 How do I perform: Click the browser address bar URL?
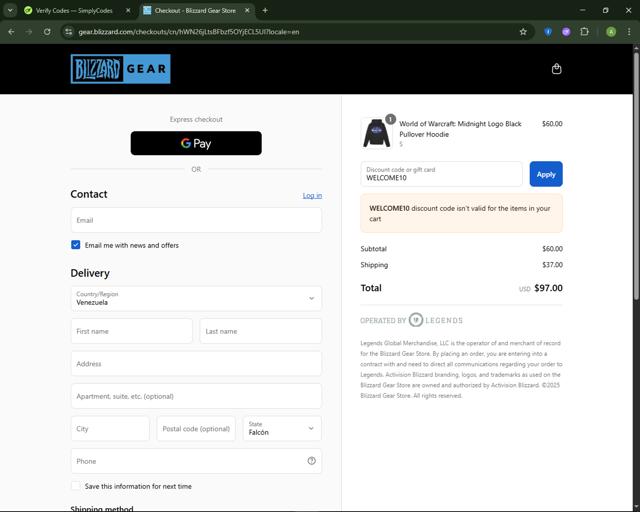point(189,32)
